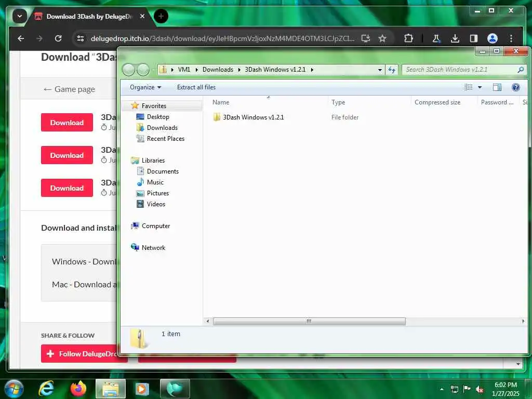This screenshot has width=532, height=399.
Task: Open new Chrome tab with plus button
Action: pos(161,16)
